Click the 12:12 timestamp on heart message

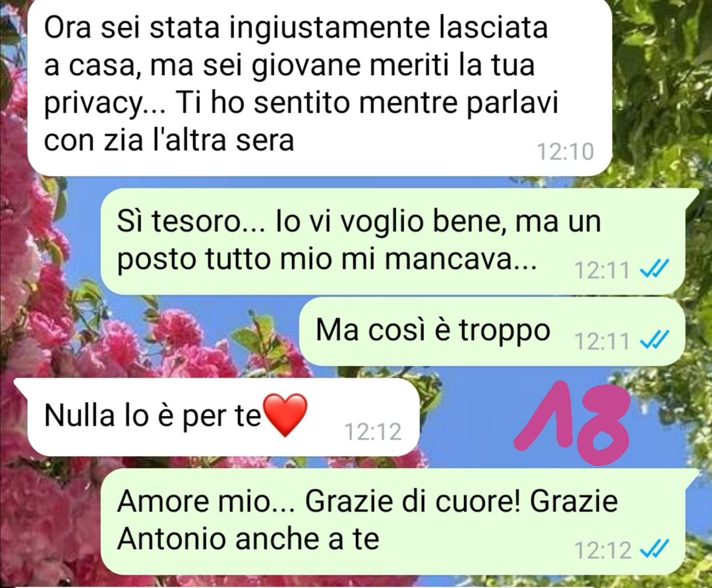click(373, 432)
